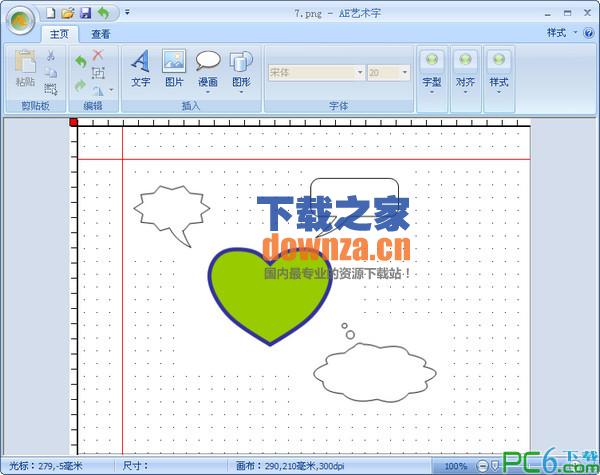This screenshot has width=600, height=475.
Task: Switch to the 主页 tab
Action: (x=59, y=34)
